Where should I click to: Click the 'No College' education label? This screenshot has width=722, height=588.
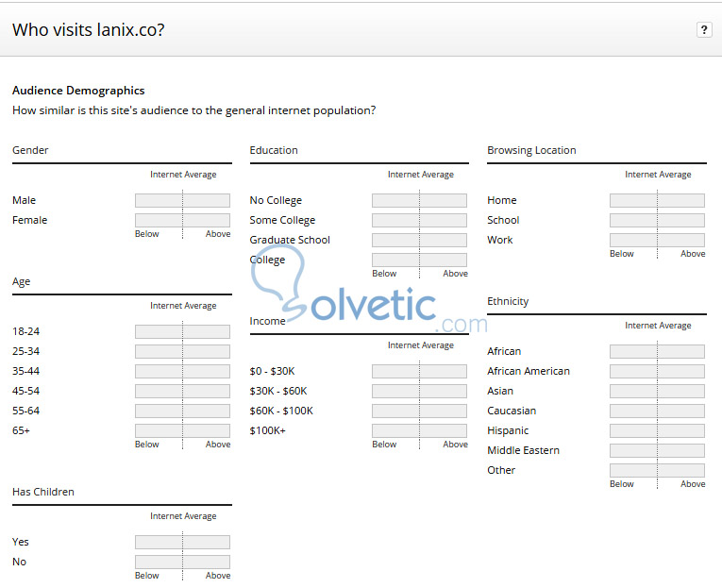click(276, 200)
